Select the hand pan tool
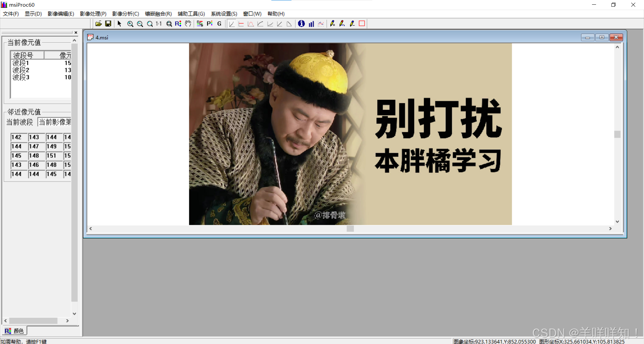 pos(188,24)
